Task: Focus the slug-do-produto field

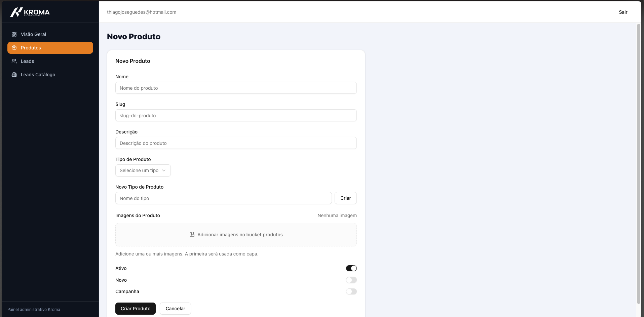Action: click(x=236, y=115)
